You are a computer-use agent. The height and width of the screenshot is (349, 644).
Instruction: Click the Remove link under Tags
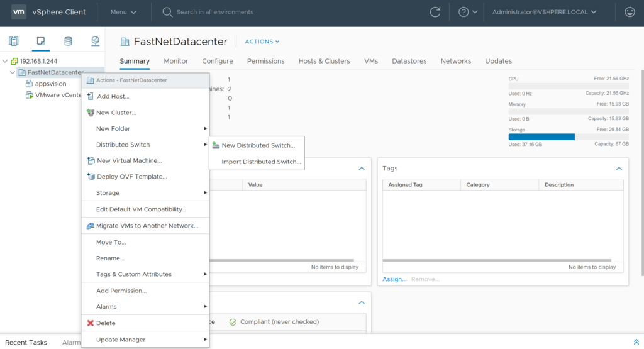click(425, 279)
